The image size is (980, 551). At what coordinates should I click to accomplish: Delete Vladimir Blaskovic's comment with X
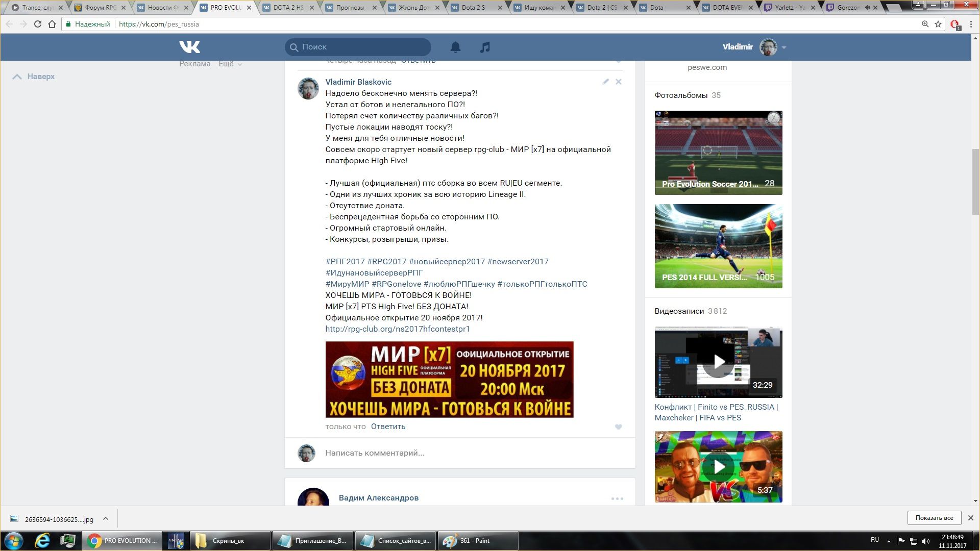pos(618,82)
